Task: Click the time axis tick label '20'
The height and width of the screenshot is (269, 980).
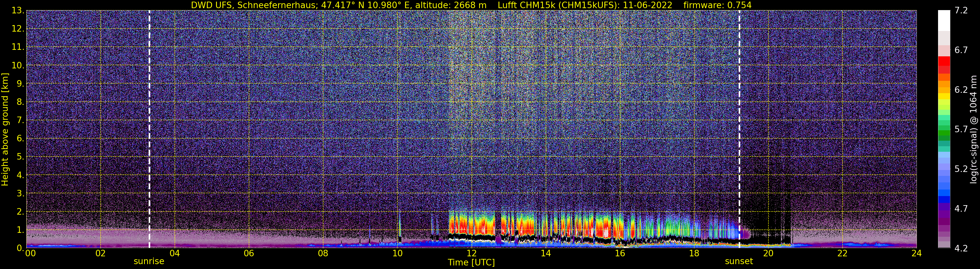Action: click(x=768, y=254)
